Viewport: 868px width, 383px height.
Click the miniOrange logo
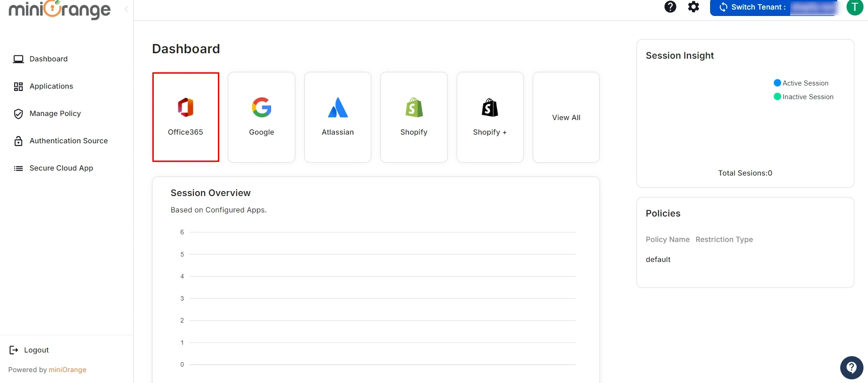tap(60, 9)
